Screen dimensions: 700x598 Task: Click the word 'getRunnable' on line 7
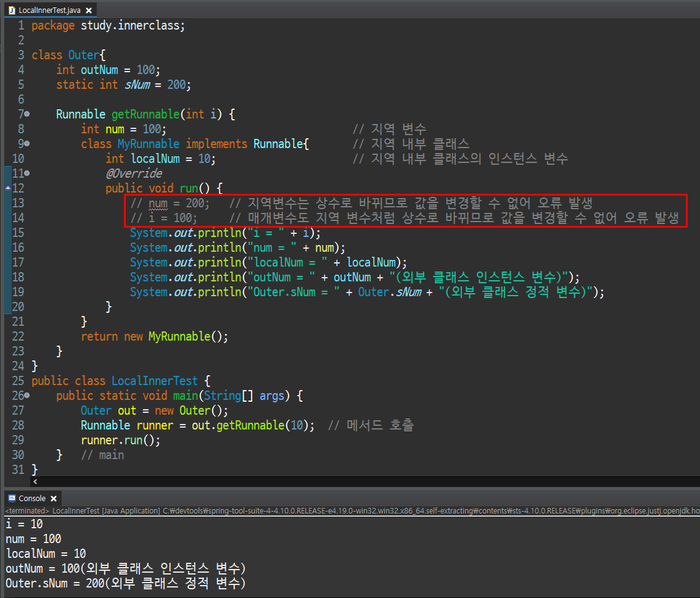[x=146, y=114]
